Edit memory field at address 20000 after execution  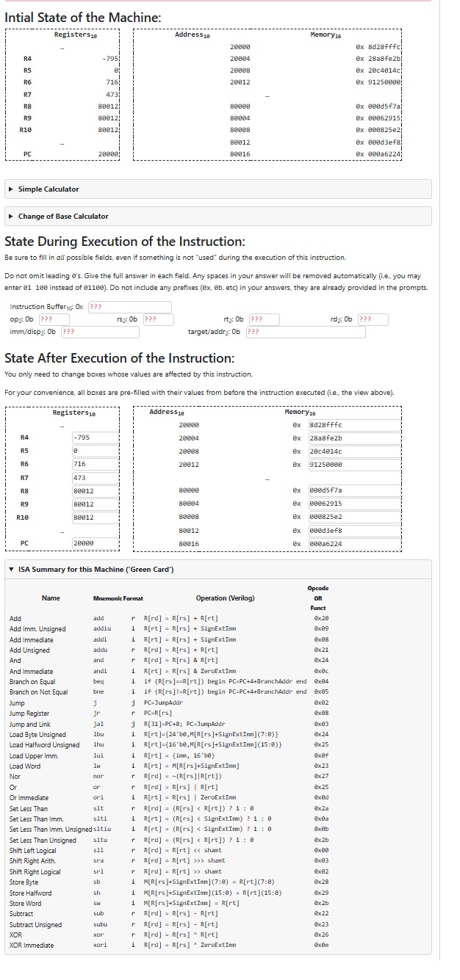click(354, 425)
